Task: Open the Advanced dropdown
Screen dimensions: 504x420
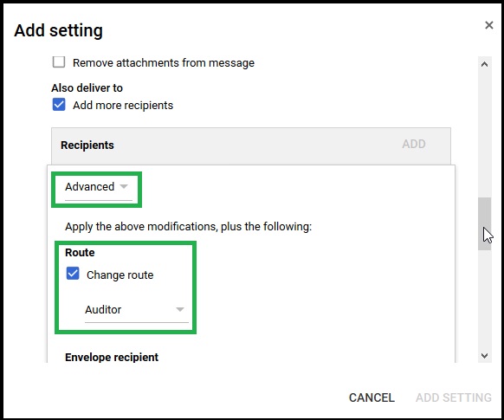Action: click(99, 190)
